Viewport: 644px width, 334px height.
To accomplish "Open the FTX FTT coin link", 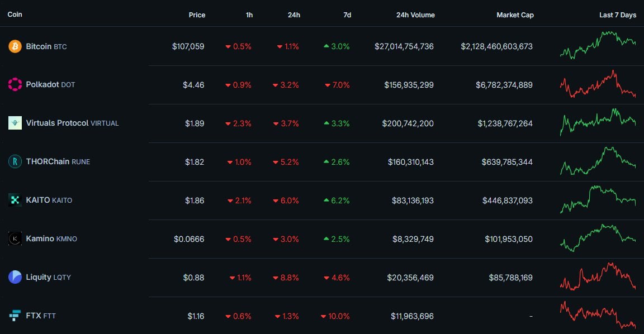I will [41, 316].
